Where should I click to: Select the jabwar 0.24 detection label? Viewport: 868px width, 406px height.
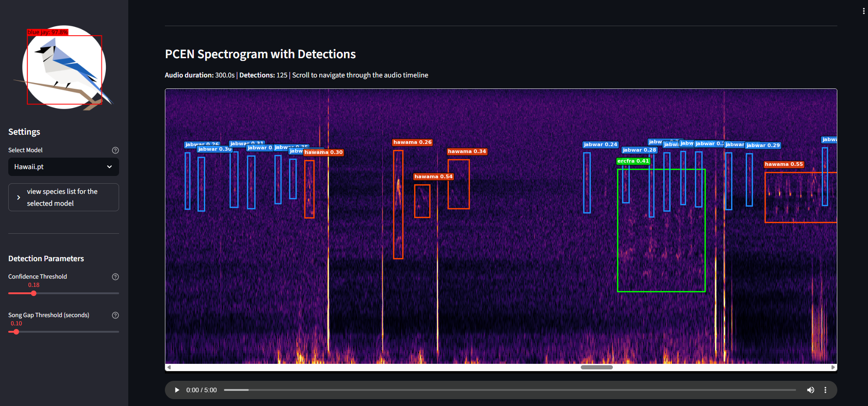(601, 144)
